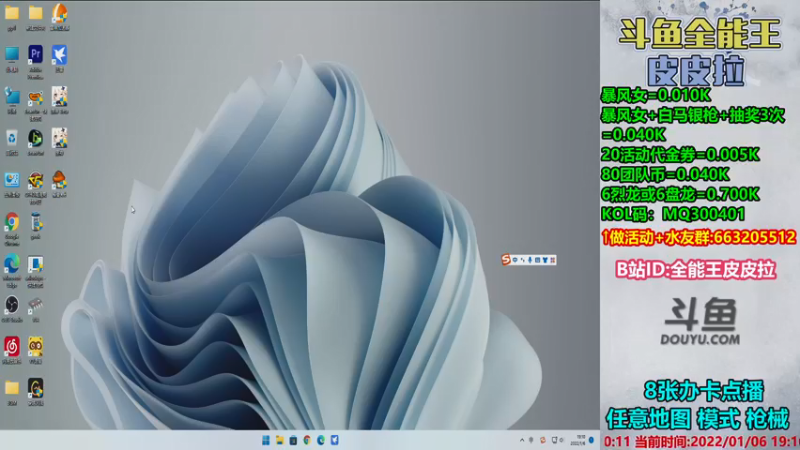Open the orange round app icon in top row
800x450 pixels.
[59, 12]
